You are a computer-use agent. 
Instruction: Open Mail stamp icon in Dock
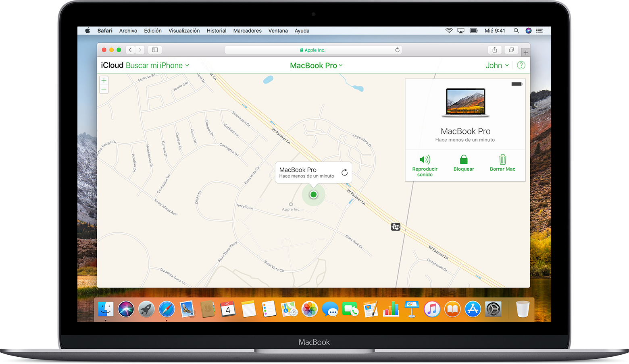(x=187, y=309)
